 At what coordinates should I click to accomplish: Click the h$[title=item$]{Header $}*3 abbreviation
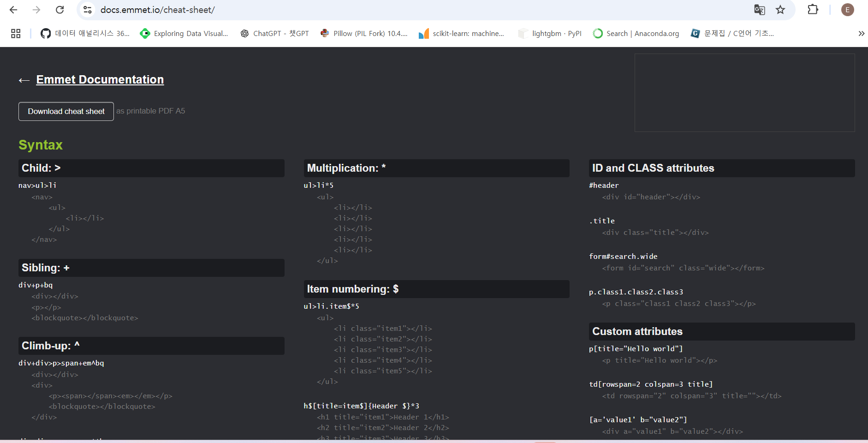coord(362,406)
